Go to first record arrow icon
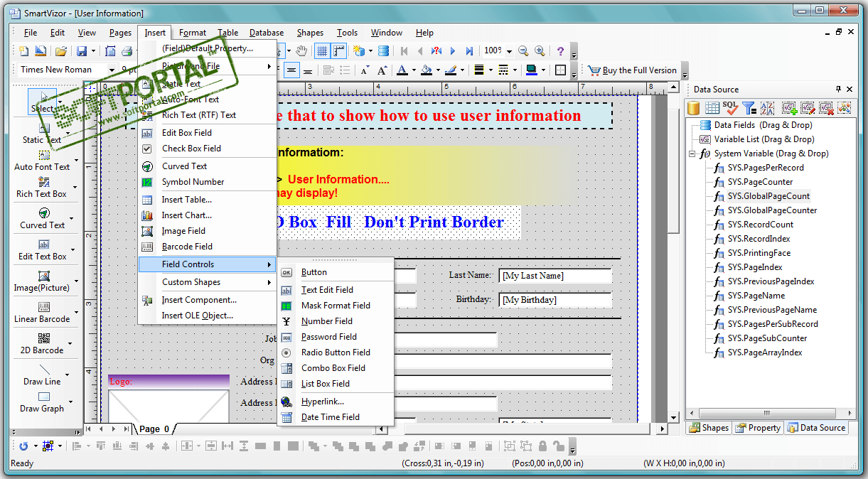 [404, 50]
